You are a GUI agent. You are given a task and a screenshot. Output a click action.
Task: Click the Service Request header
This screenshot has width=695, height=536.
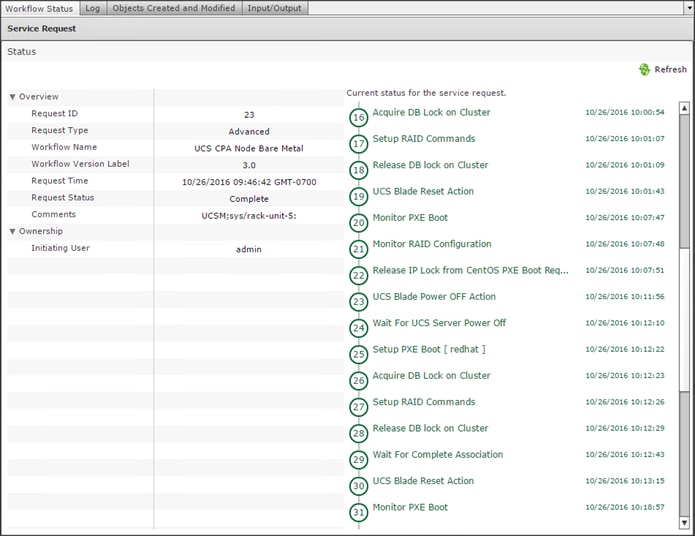(42, 29)
